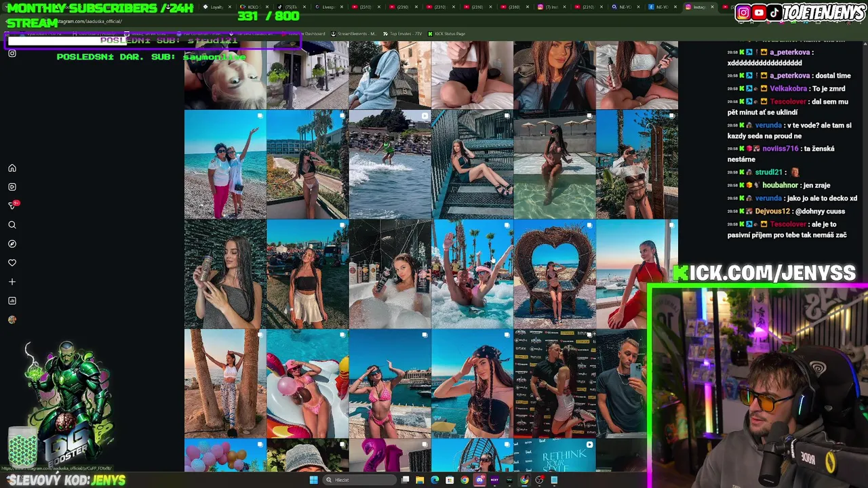Open Reels from the Instagram sidebar
Viewport: 868px width, 488px height.
tap(12, 187)
